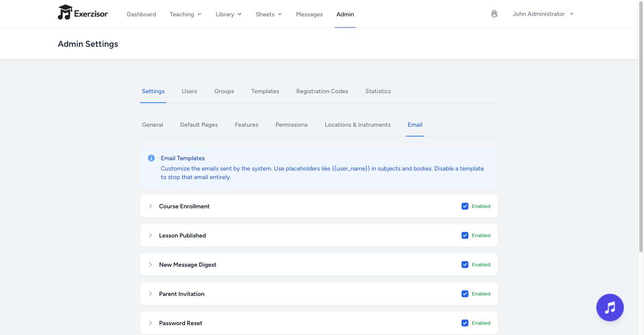Viewport: 644px width, 335px height.
Task: Expand the New Message Digest chevron
Action: 150,265
